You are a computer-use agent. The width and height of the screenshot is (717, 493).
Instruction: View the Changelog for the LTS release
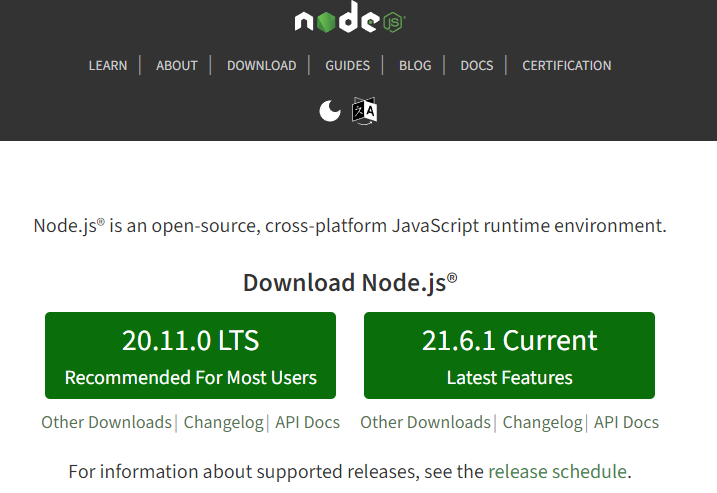click(224, 423)
